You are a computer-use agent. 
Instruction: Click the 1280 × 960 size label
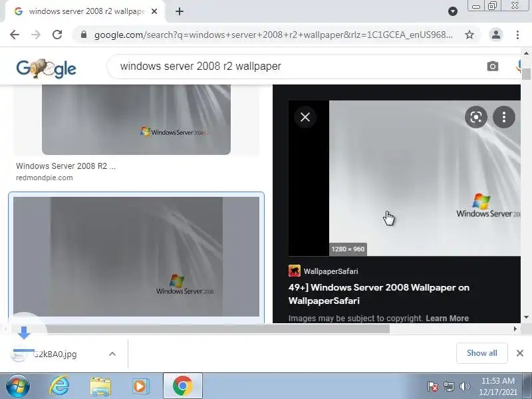pos(348,249)
